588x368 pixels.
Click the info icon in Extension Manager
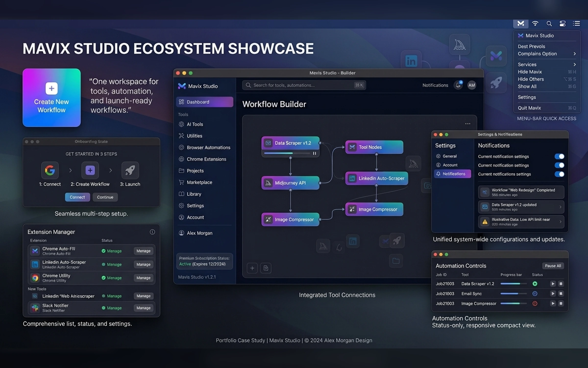click(x=152, y=232)
